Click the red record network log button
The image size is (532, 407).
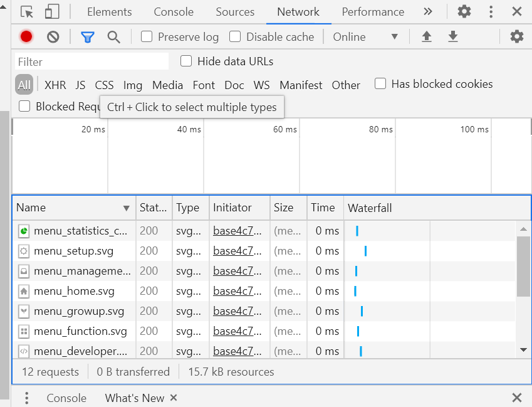[26, 36]
